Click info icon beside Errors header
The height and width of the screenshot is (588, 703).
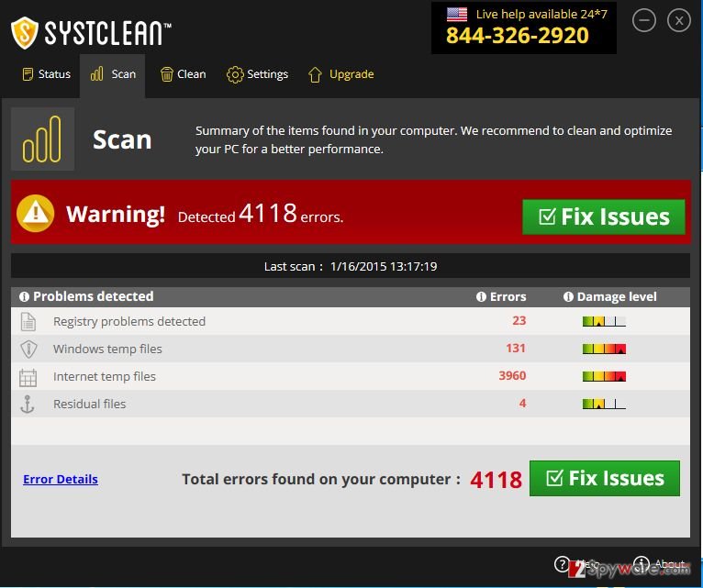point(481,296)
